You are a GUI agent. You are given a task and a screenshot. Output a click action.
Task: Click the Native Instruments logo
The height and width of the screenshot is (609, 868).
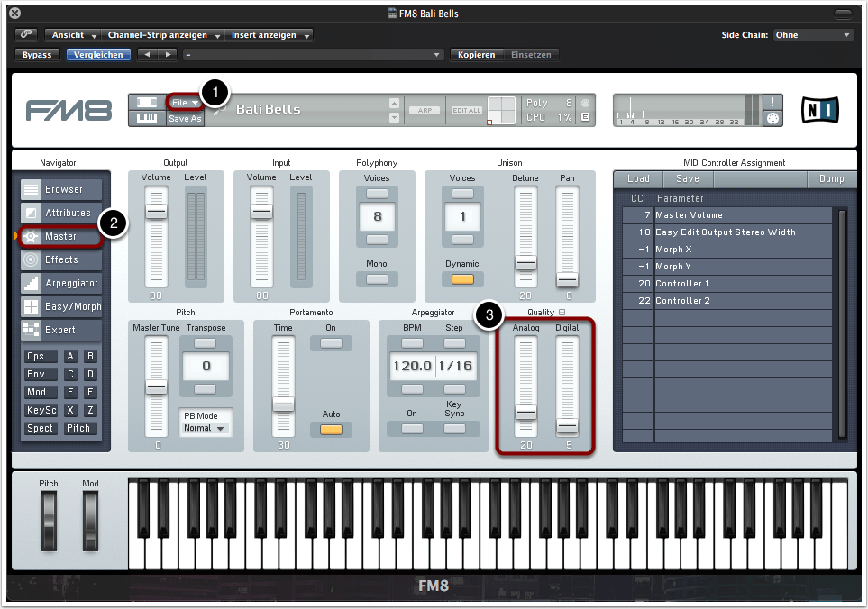[819, 110]
